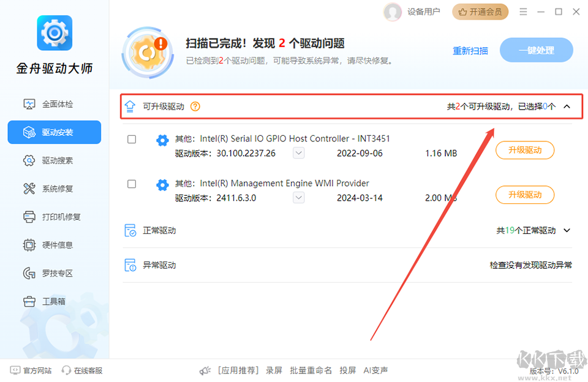Open recommended app 投屏

(x=348, y=370)
